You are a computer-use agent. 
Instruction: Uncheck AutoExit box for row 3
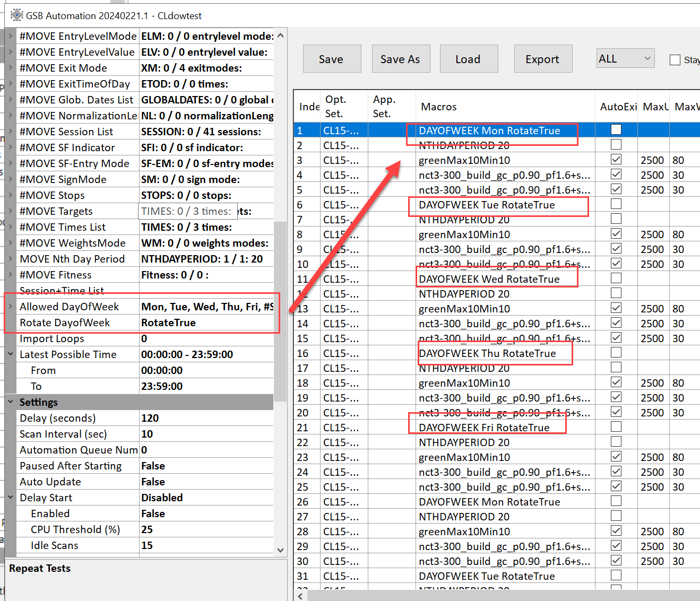(x=616, y=160)
